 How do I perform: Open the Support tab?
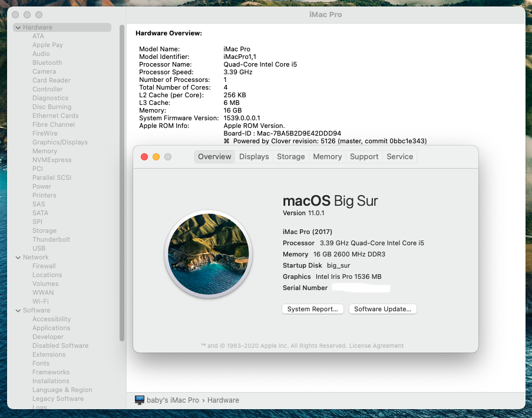tap(364, 157)
